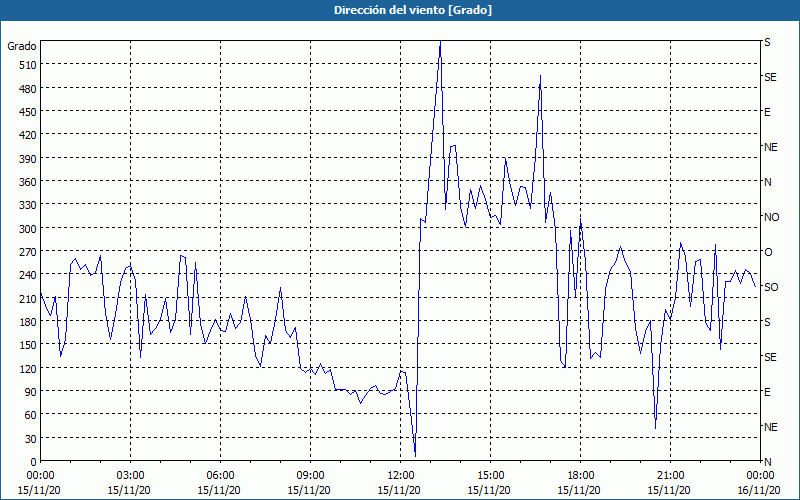Select the 18:00 time label
The height and width of the screenshot is (500, 800).
(x=581, y=476)
